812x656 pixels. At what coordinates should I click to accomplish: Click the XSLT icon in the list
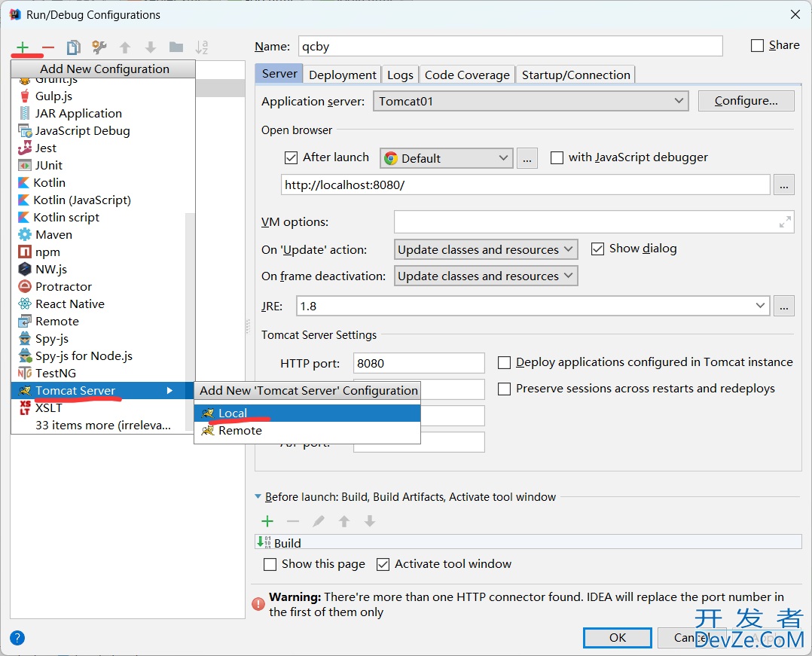[25, 408]
